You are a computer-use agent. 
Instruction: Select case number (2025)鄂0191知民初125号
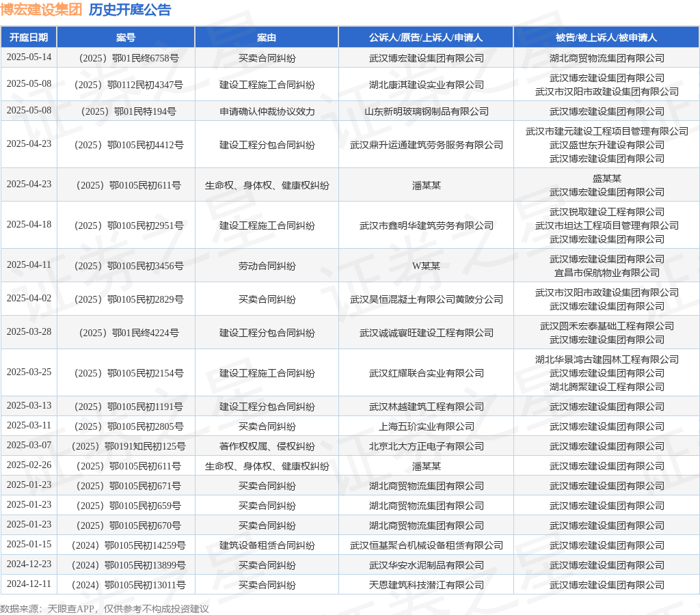pyautogui.click(x=129, y=446)
